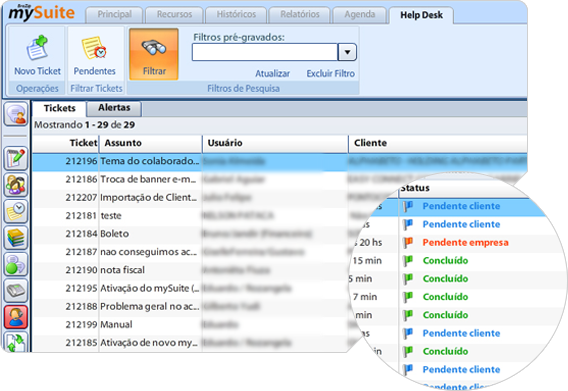Click the Excluir Filtro link
This screenshot has height=391, width=568.
(x=330, y=74)
